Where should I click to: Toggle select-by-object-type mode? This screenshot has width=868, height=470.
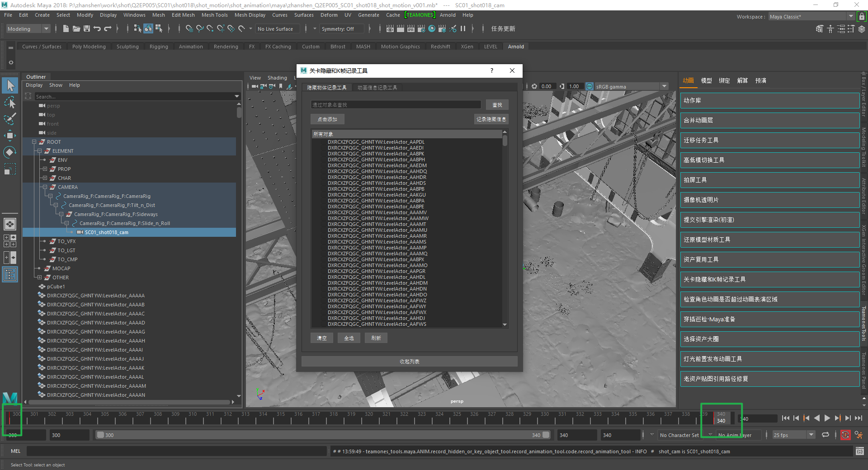(x=148, y=29)
